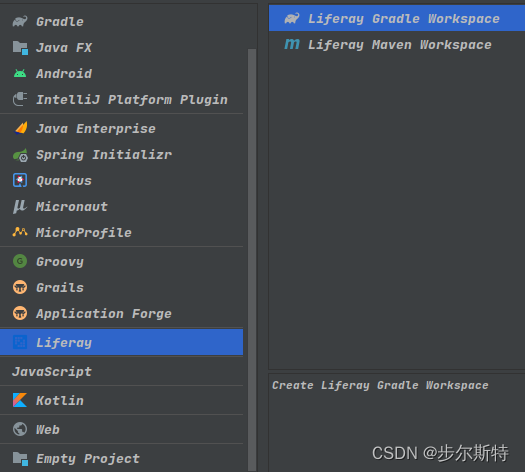Select the Kotlin logo icon
The image size is (525, 472).
click(x=20, y=400)
